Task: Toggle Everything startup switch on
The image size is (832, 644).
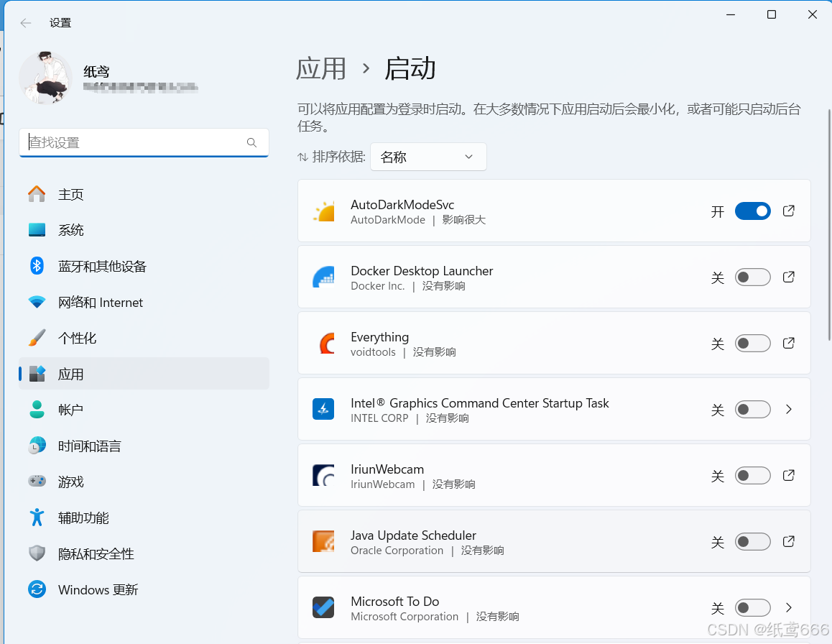Action: click(x=752, y=344)
